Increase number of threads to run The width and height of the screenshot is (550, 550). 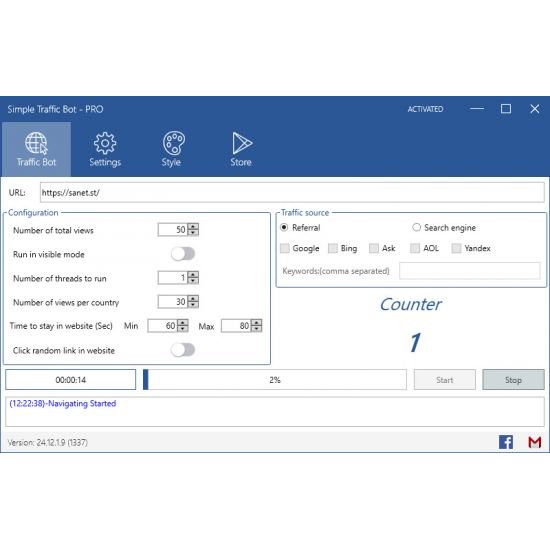(x=193, y=275)
